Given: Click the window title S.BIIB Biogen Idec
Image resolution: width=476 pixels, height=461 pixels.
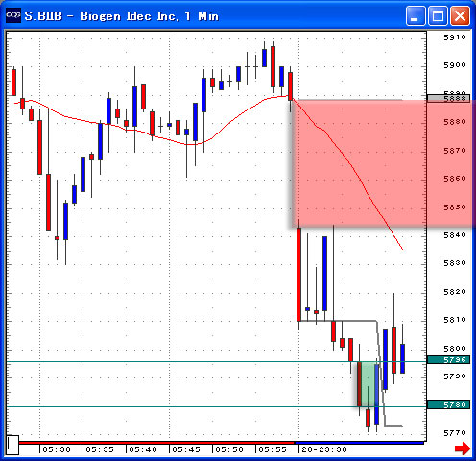Looking at the screenshot, I should pyautogui.click(x=122, y=16).
